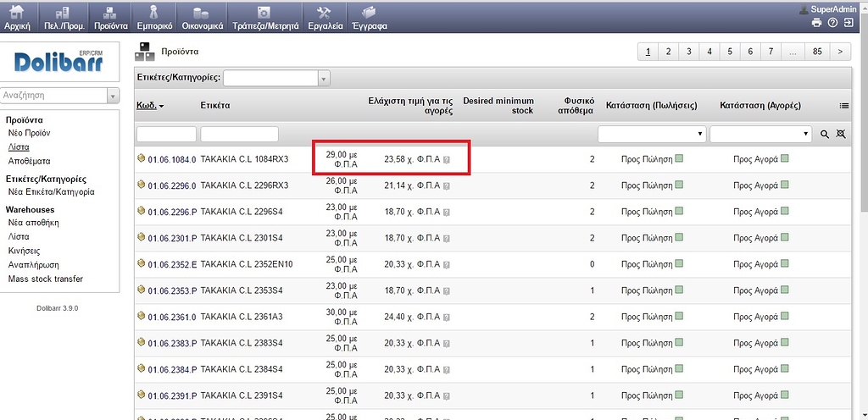Viewport: 868px width, 420px height.
Task: Click product icon for 01.06.2353.P
Action: coord(142,290)
